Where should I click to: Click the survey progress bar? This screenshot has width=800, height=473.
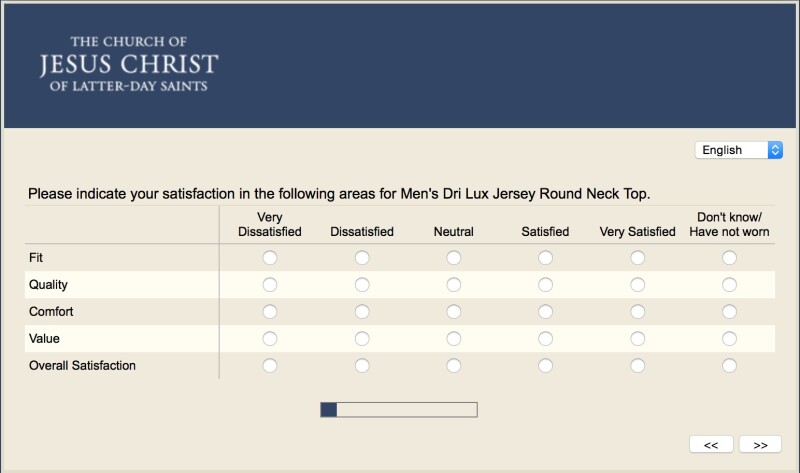coord(398,409)
